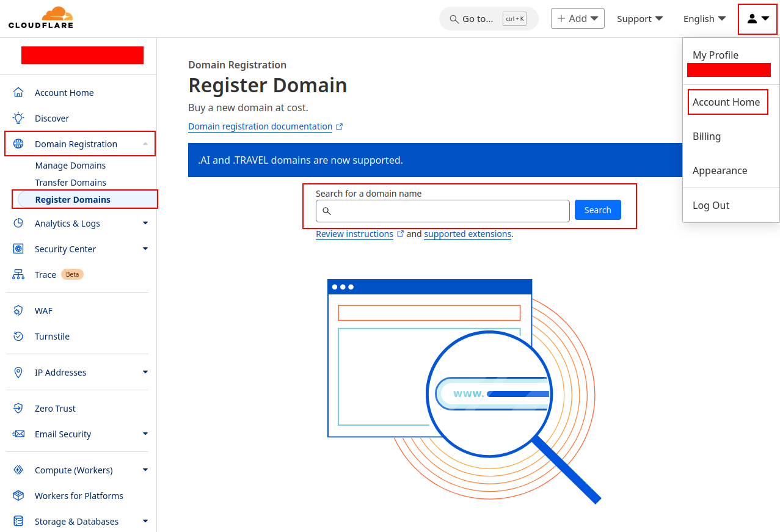780x532 pixels.
Task: Open the Add dropdown in header
Action: [578, 18]
